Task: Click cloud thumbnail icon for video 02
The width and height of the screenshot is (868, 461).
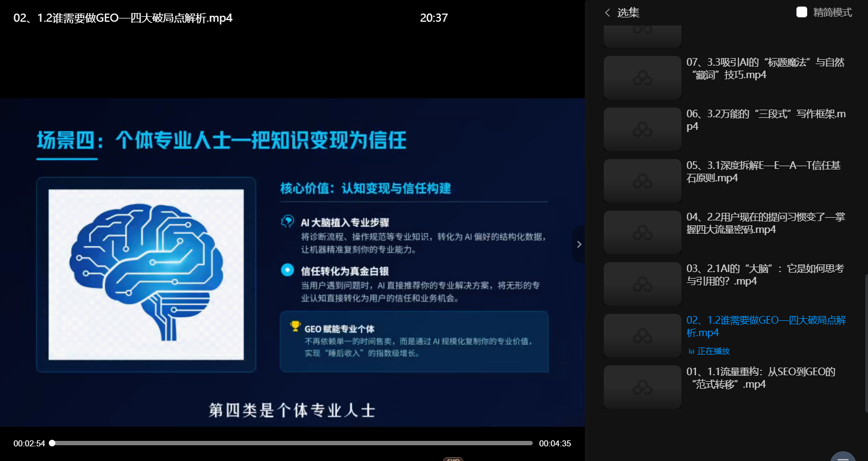Action: click(642, 336)
